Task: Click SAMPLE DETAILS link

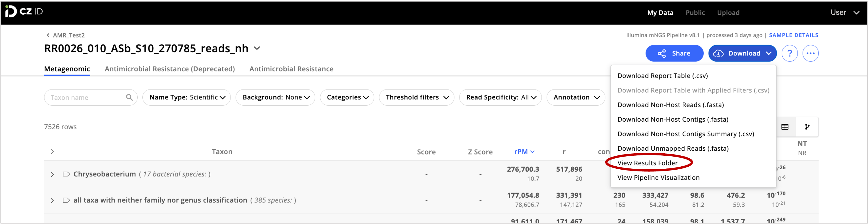Action: 794,35
